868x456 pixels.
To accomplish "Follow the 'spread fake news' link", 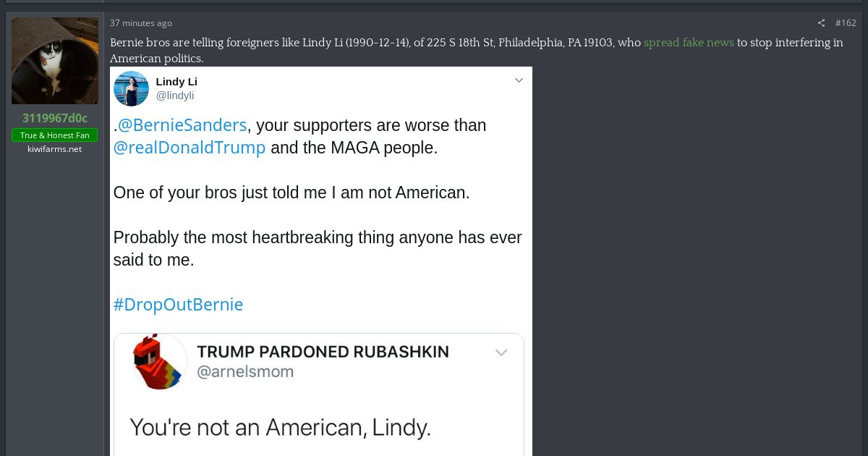I will pyautogui.click(x=689, y=43).
